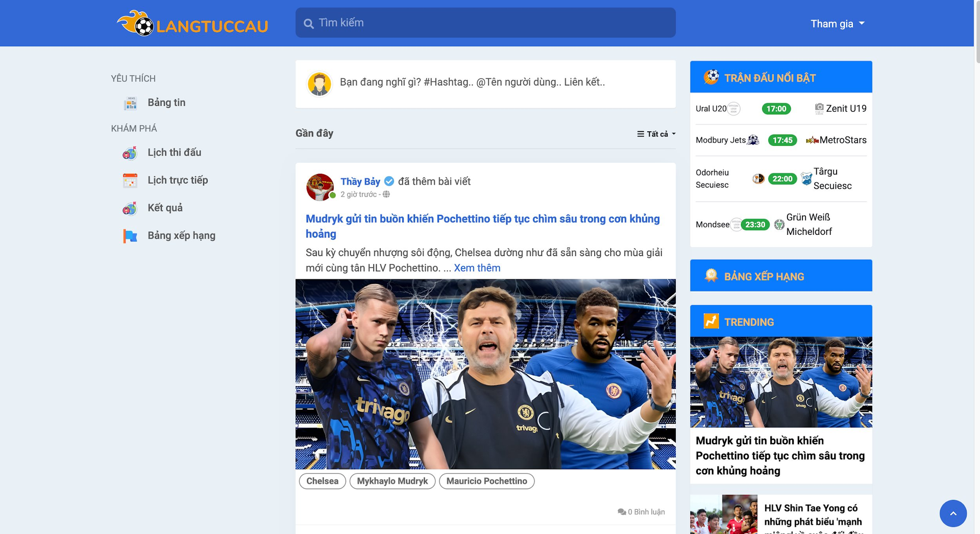Expand the Tất cả filter dropdown
This screenshot has width=980, height=534.
[x=656, y=133]
